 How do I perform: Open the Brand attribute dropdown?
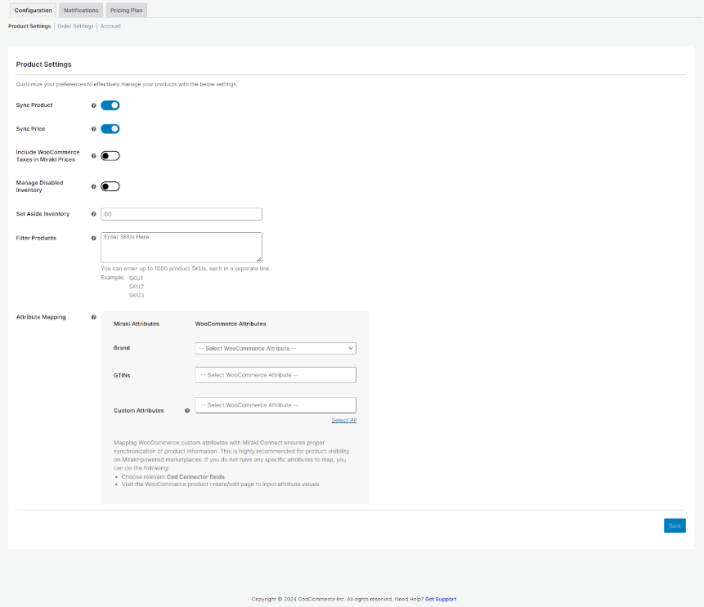coord(276,348)
